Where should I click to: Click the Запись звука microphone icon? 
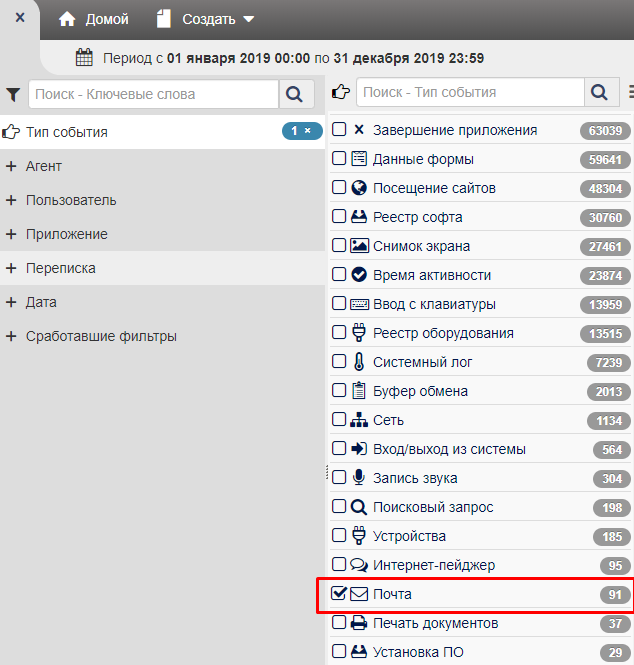click(359, 477)
